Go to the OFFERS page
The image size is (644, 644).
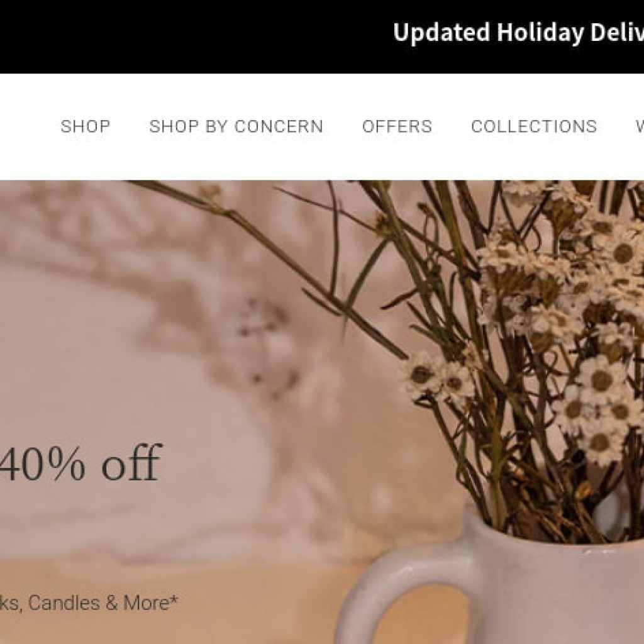397,126
